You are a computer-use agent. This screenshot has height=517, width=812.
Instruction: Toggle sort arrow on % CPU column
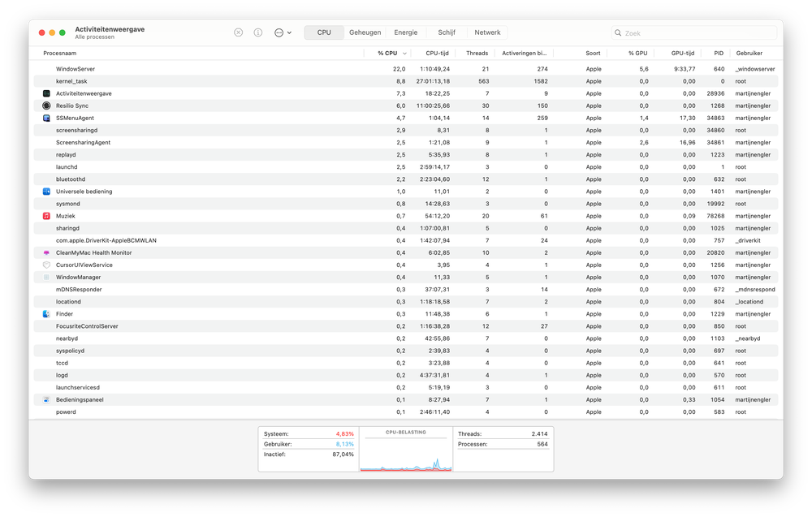pyautogui.click(x=404, y=54)
